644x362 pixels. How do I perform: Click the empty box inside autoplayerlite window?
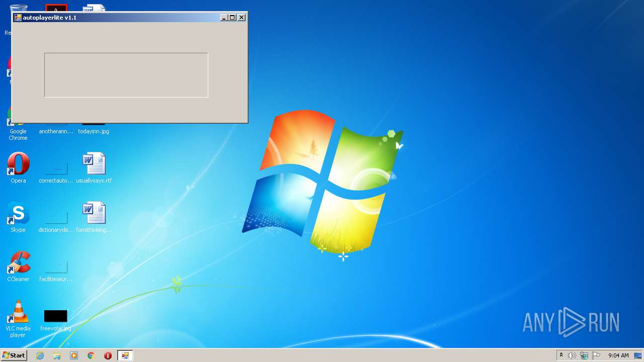[126, 75]
